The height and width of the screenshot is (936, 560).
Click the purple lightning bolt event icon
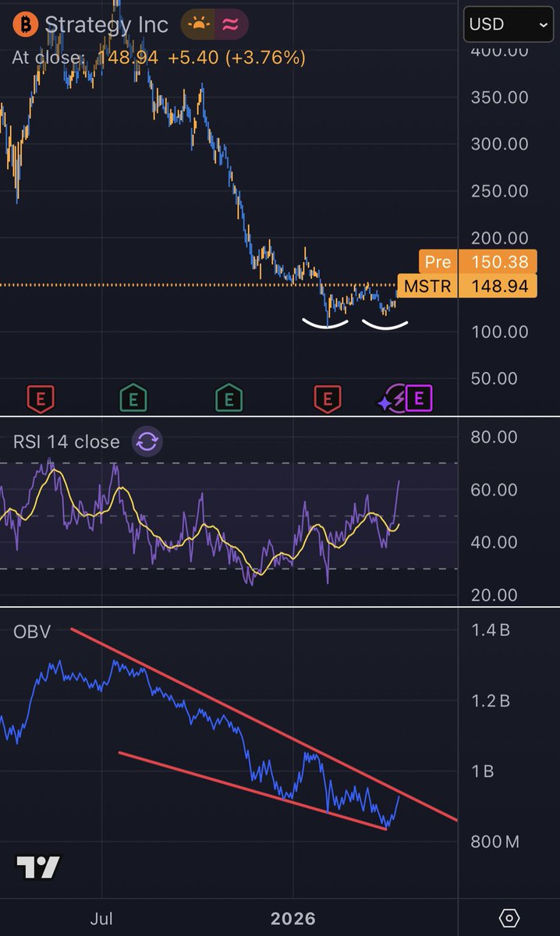point(399,399)
